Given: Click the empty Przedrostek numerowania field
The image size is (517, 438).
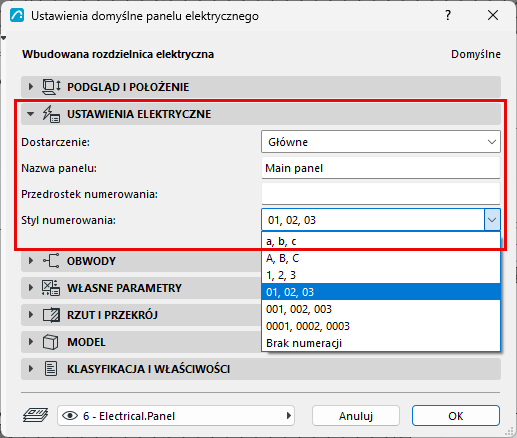Looking at the screenshot, I should [381, 194].
